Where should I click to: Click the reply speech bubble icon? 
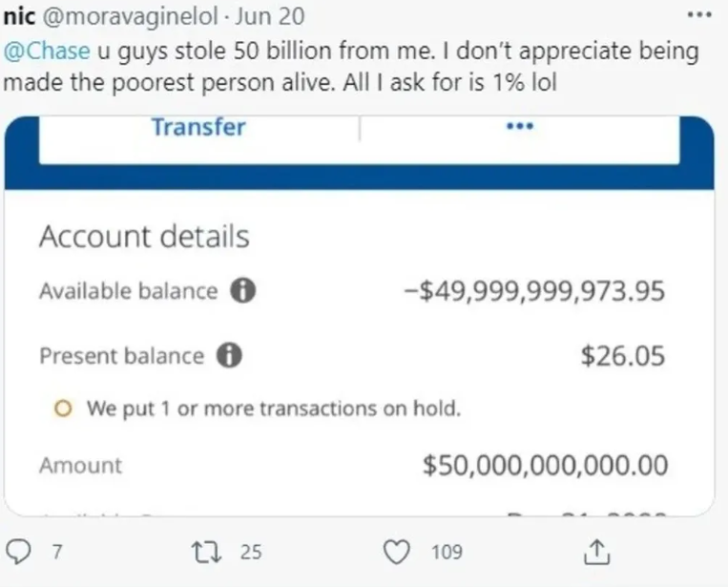[19, 552]
